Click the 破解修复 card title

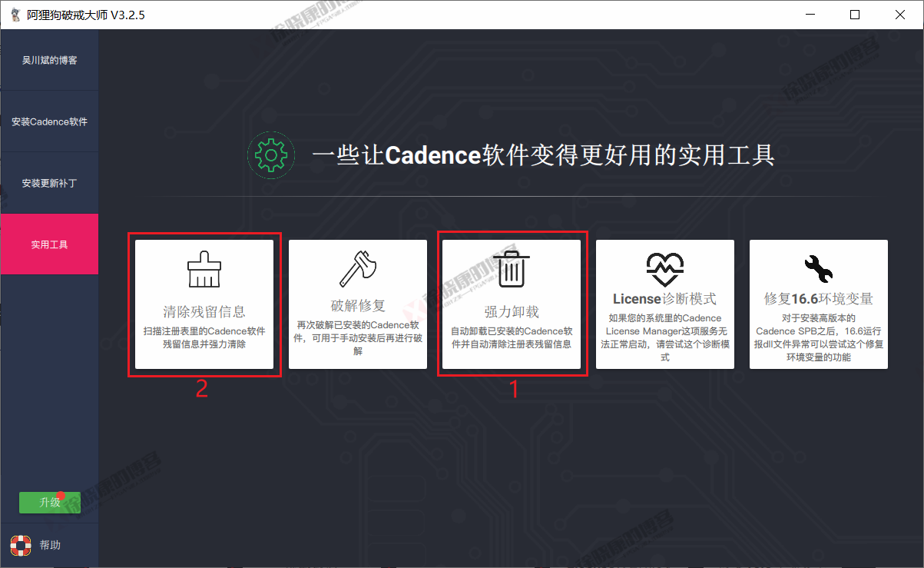[x=357, y=306]
